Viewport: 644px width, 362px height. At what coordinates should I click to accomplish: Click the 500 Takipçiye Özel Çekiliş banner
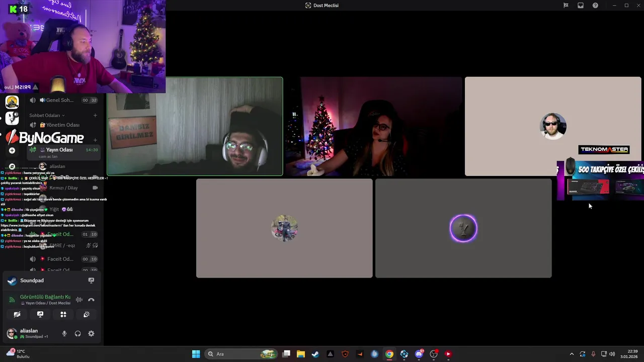(600, 180)
